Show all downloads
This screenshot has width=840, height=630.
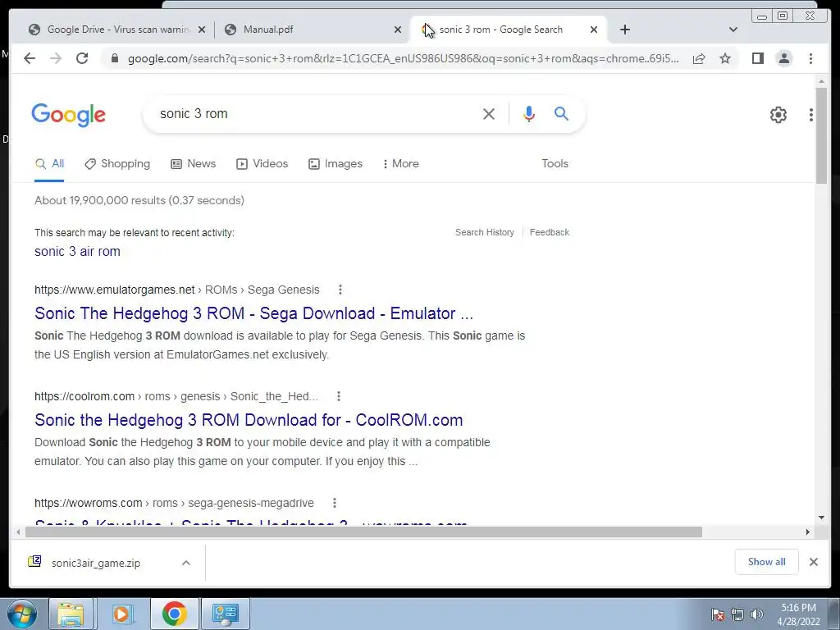[767, 562]
